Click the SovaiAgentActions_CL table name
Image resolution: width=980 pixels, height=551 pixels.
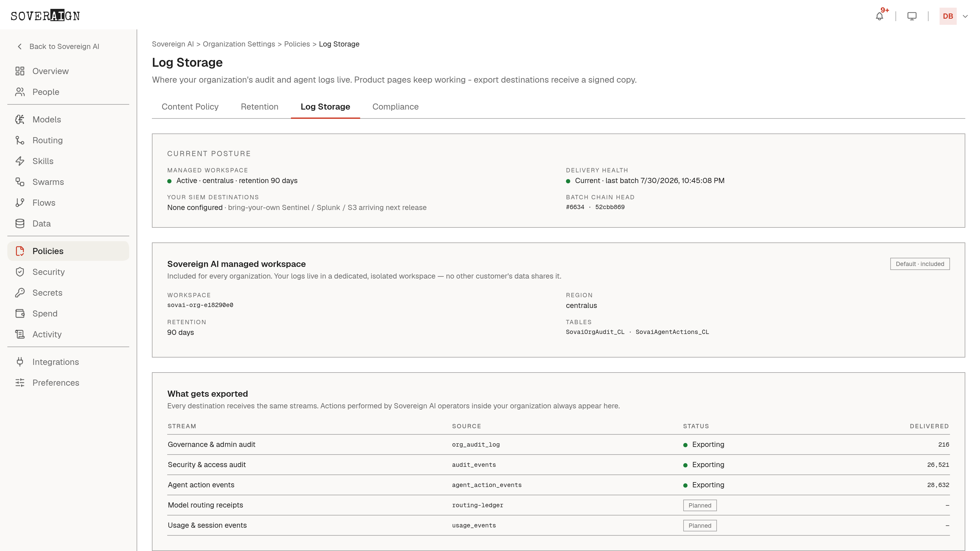(672, 332)
